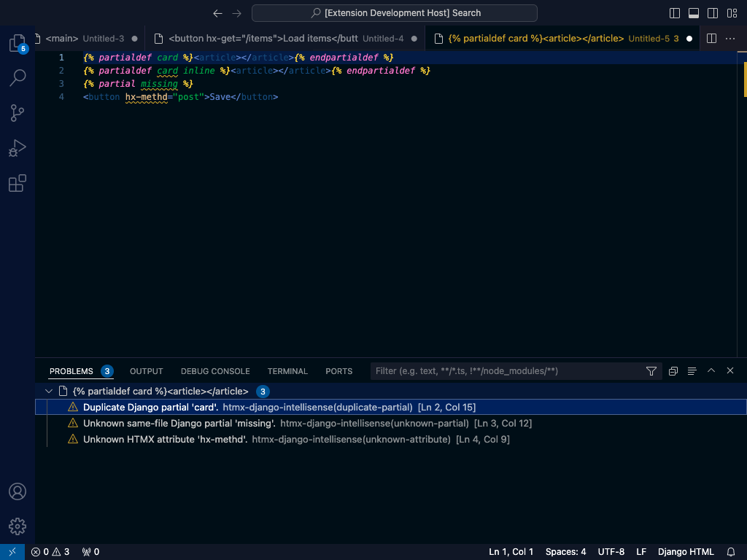
Task: Collapse the partialdef card file problems group
Action: (x=49, y=392)
